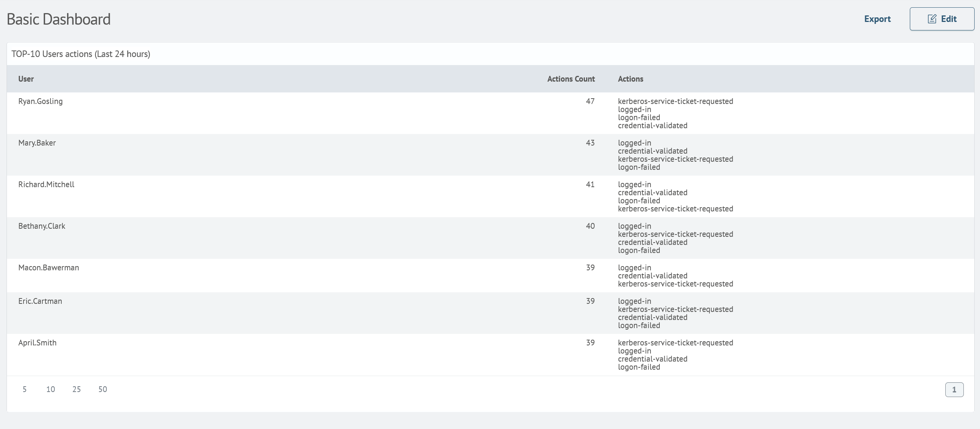Screen dimensions: 980x429
Task: Click the Actions column header
Action: [630, 79]
